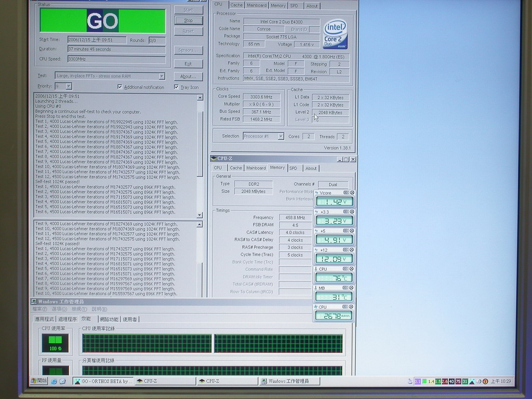This screenshot has height=399, width=532.
Task: Click the tray icon showing 40
Action: coord(451,381)
